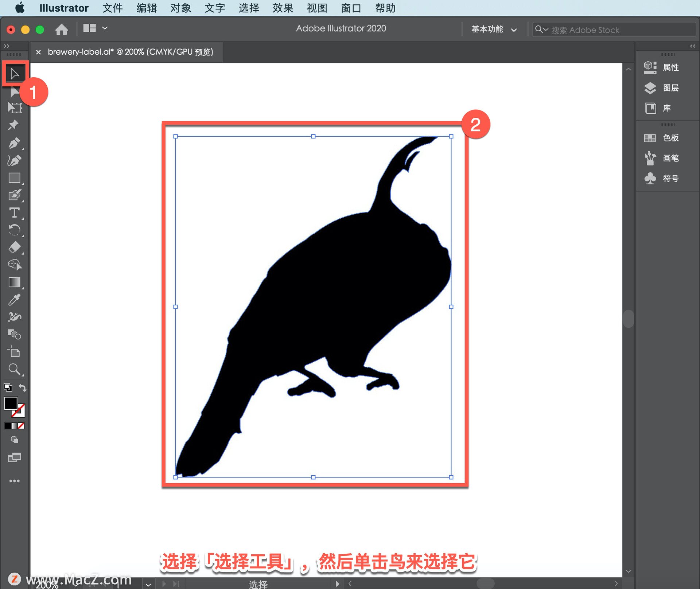
Task: Click vertical scrollbar up arrow
Action: coord(629,69)
